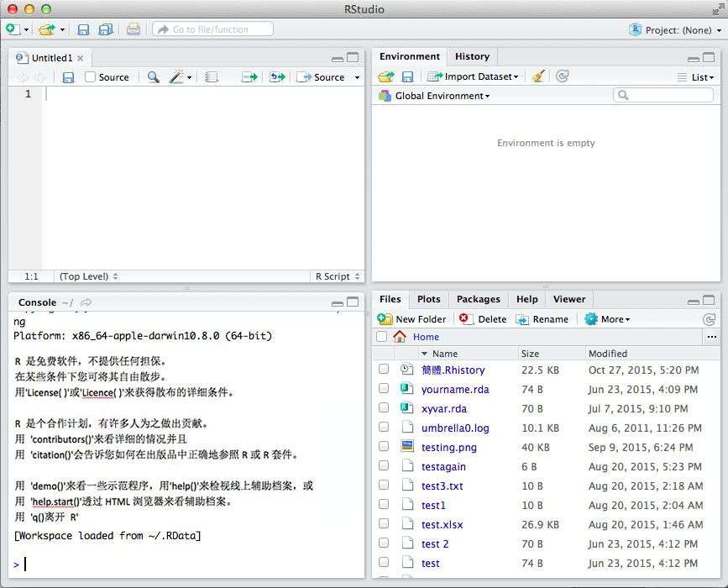Go to the Home directory link
This screenshot has height=588, width=728.
[426, 337]
